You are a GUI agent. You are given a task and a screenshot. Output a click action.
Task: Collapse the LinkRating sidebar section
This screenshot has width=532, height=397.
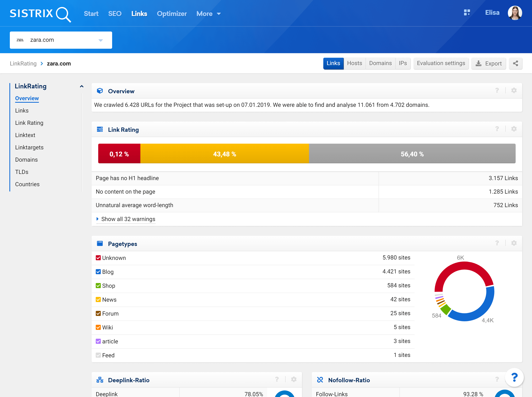coord(82,86)
